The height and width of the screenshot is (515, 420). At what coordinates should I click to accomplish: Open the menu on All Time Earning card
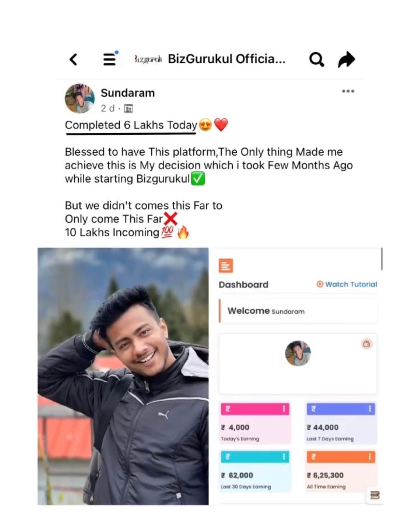pos(370,456)
